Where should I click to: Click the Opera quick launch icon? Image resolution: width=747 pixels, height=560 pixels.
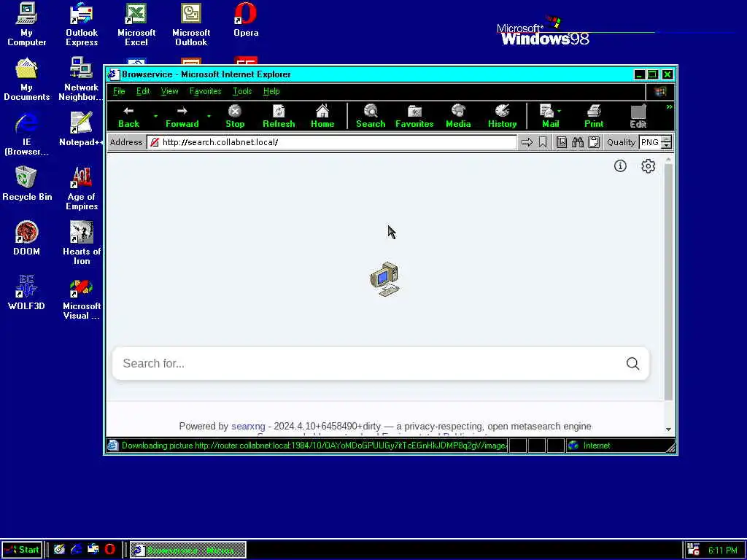tap(109, 550)
